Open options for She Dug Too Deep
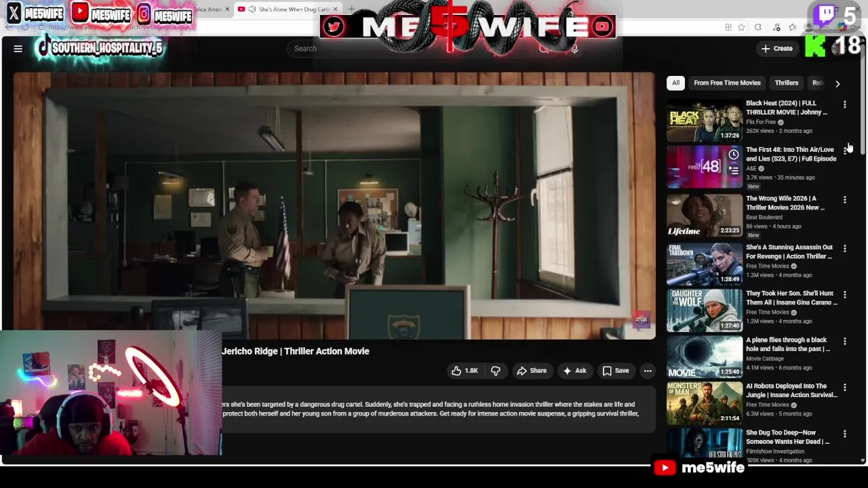868x488 pixels. tap(845, 434)
